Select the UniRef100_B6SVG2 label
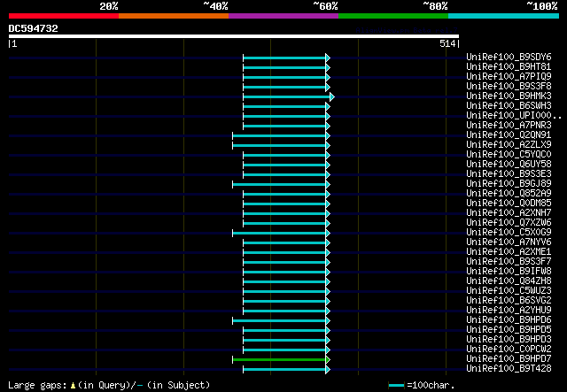This screenshot has height=392, width=567. click(509, 301)
